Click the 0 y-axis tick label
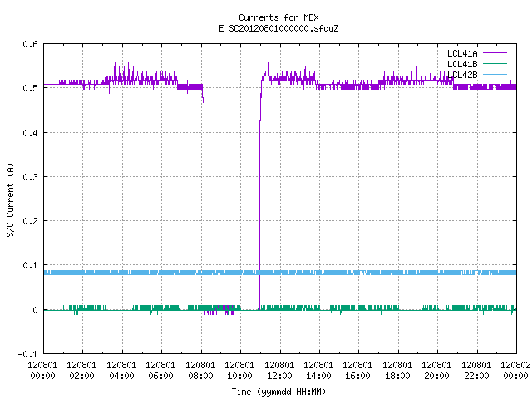 click(35, 310)
